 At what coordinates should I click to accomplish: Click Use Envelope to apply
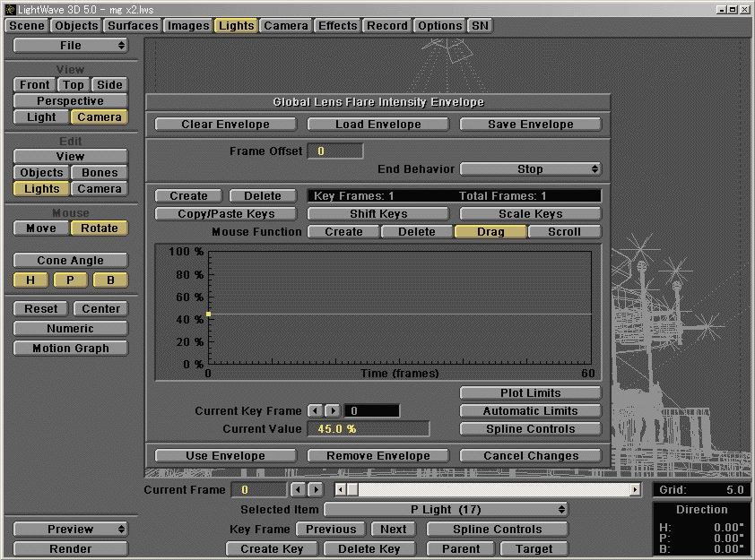click(x=225, y=456)
